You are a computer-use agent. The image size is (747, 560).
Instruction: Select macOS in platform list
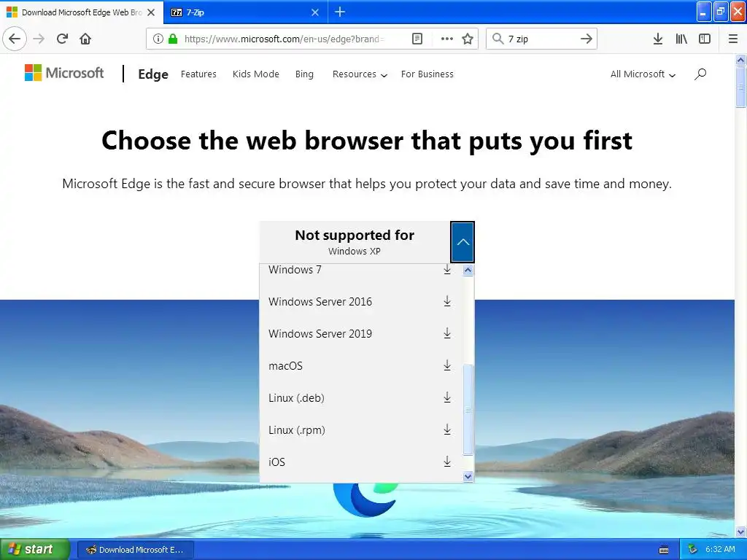click(285, 366)
